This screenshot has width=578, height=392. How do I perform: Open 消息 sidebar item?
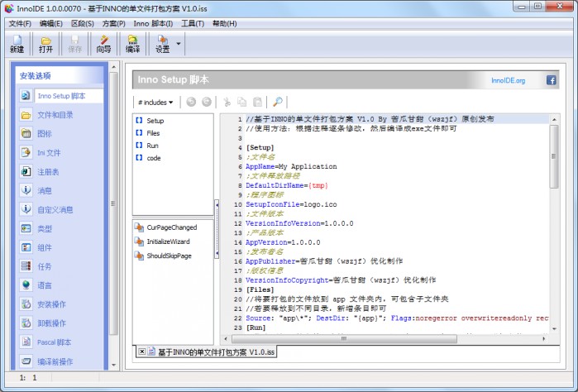tap(44, 191)
